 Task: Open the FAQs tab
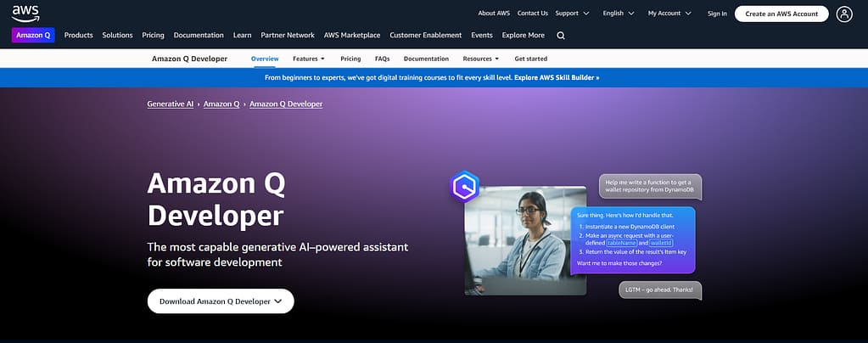pyautogui.click(x=382, y=59)
